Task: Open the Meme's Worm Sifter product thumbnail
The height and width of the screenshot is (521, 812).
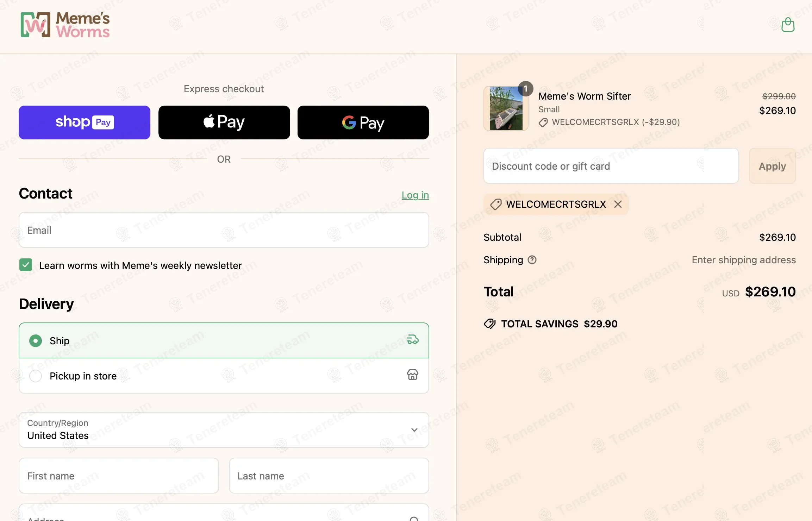Action: point(506,108)
